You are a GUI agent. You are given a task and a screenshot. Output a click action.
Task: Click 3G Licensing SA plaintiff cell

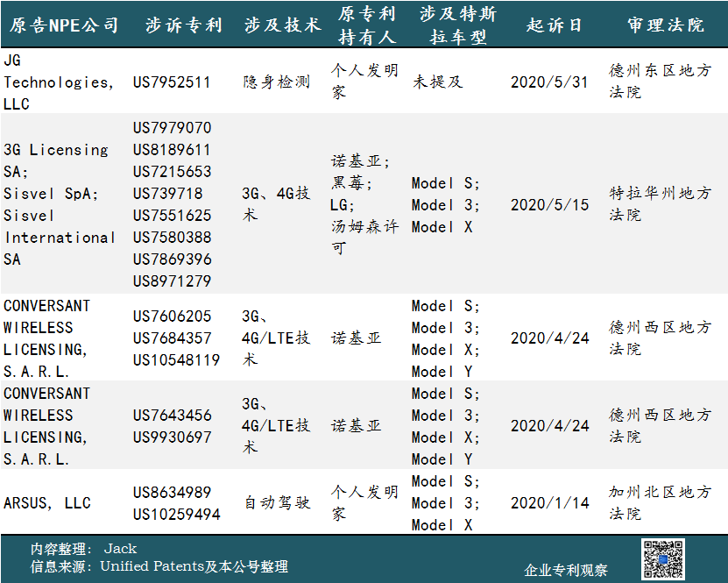(60, 204)
